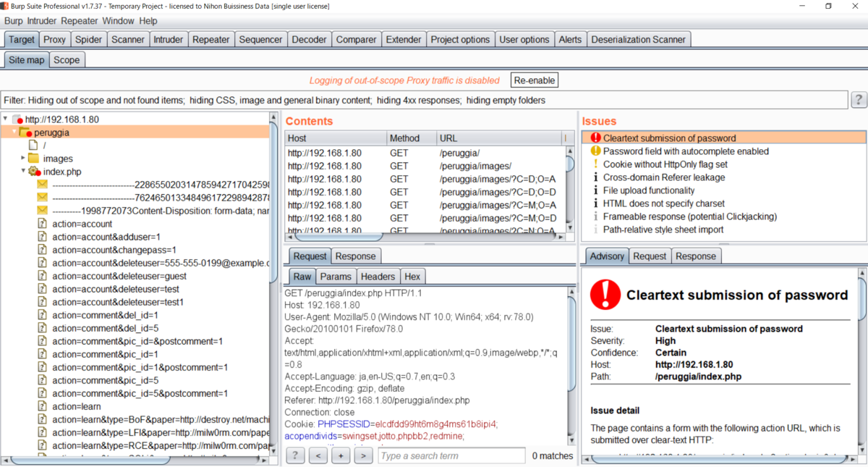
Task: Click the Cleartext submission red alert icon
Action: [596, 138]
